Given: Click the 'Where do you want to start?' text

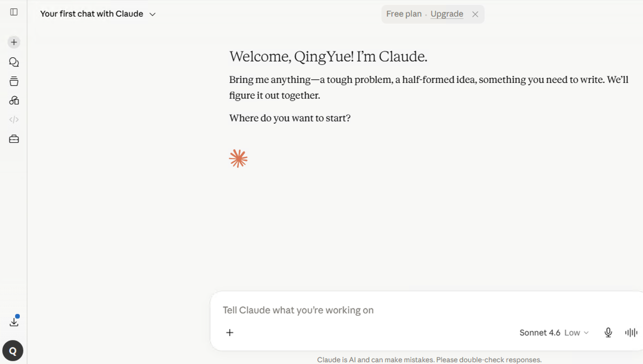Looking at the screenshot, I should [x=290, y=118].
